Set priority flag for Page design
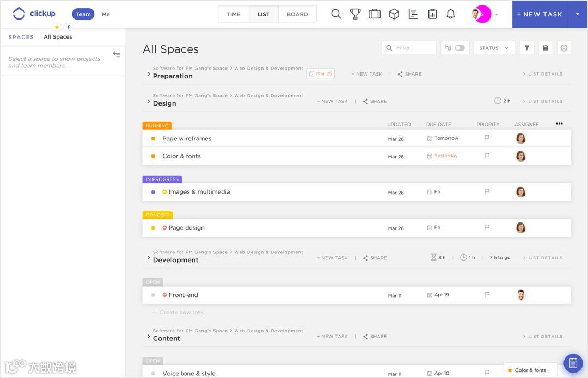Viewport: 588px width, 378px height. coord(487,227)
